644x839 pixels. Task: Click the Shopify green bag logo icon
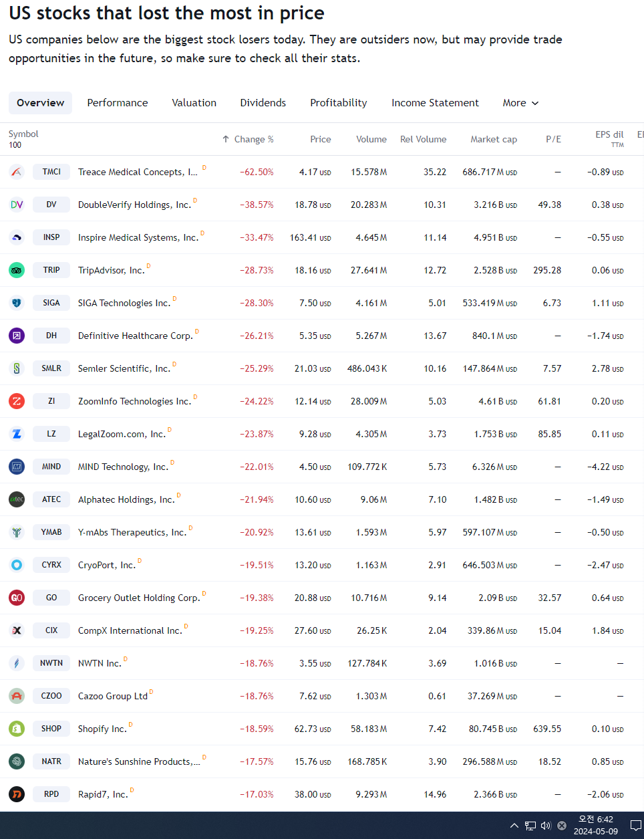17,729
